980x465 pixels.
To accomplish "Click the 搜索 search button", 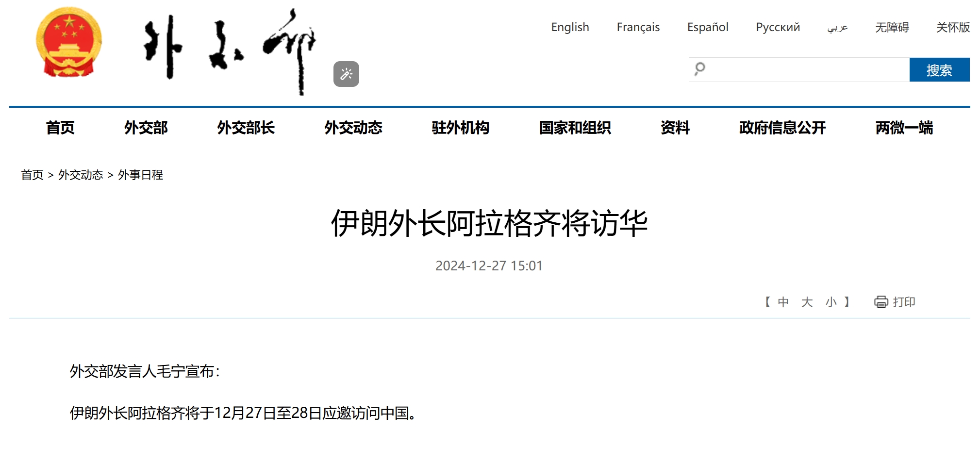I will tap(939, 69).
